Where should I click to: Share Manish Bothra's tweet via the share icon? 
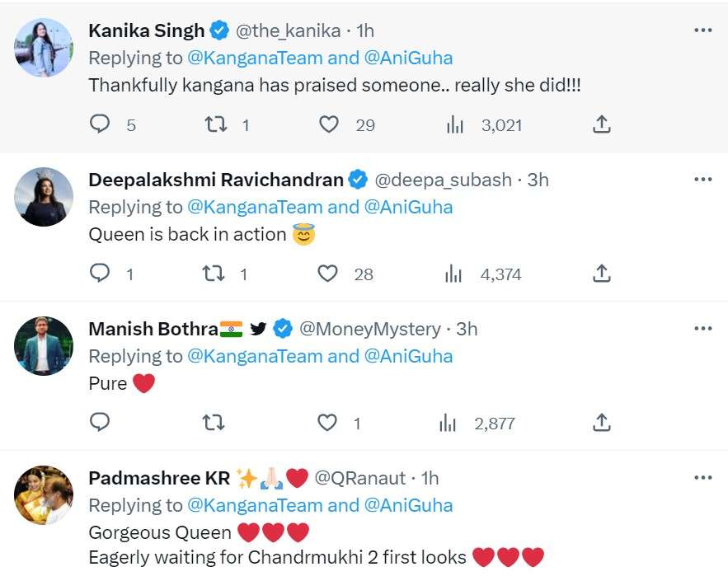601,423
